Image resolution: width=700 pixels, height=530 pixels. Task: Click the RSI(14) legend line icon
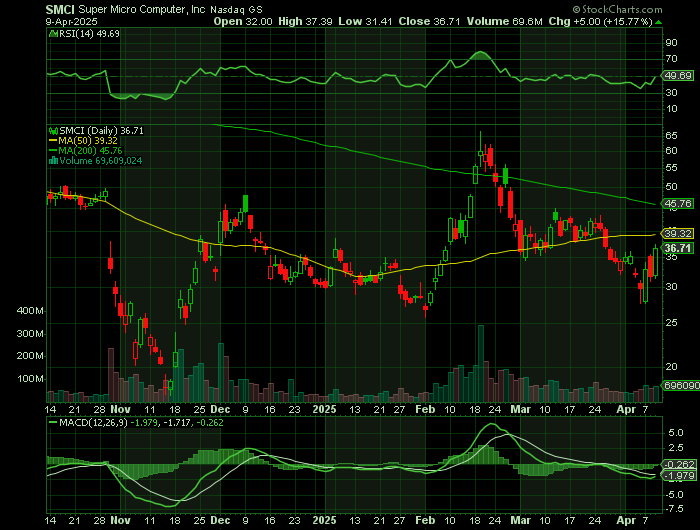click(53, 33)
